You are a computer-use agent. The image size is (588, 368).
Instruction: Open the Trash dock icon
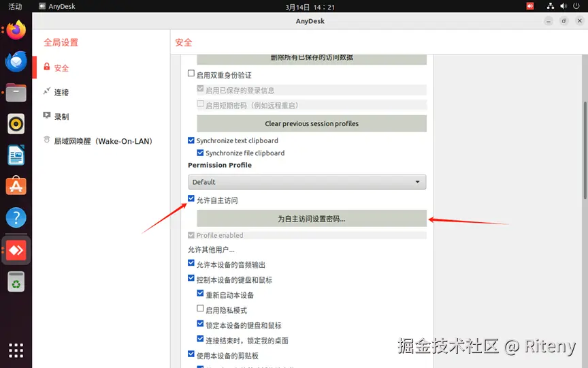[16, 281]
